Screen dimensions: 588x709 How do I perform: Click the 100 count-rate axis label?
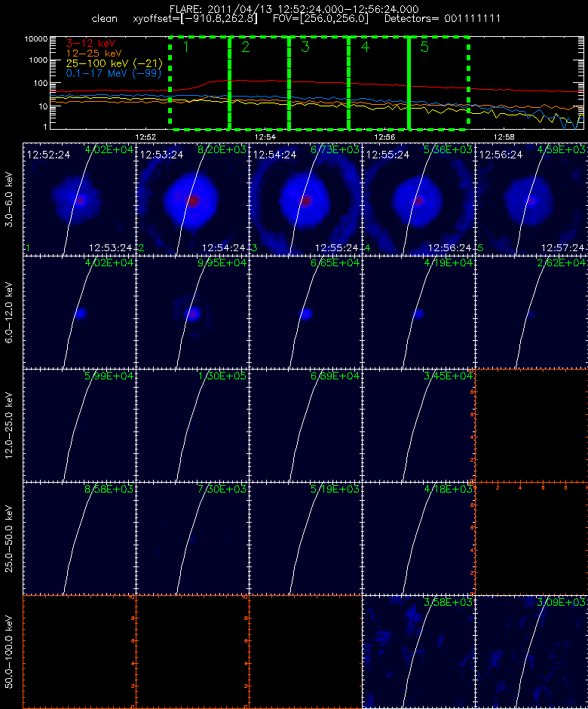[40, 83]
